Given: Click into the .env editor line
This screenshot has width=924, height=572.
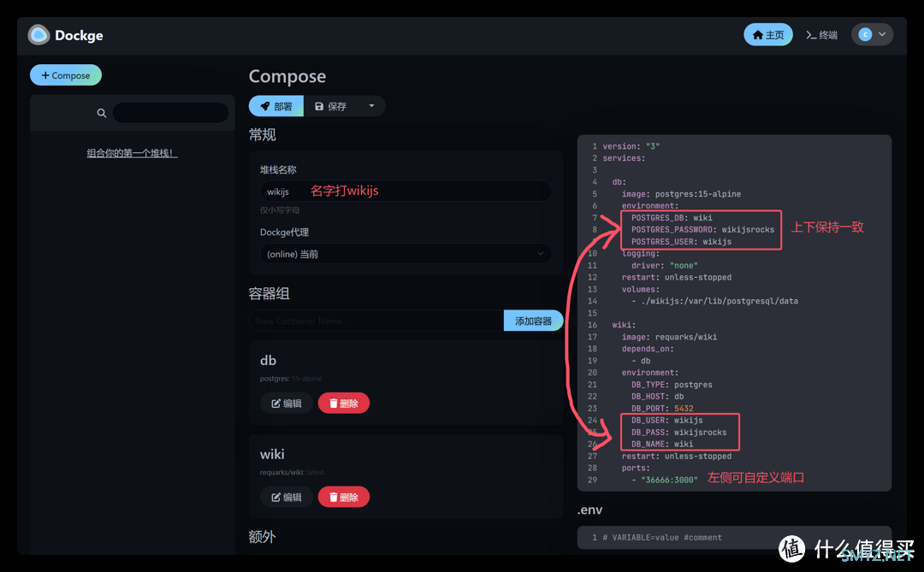Looking at the screenshot, I should click(734, 537).
